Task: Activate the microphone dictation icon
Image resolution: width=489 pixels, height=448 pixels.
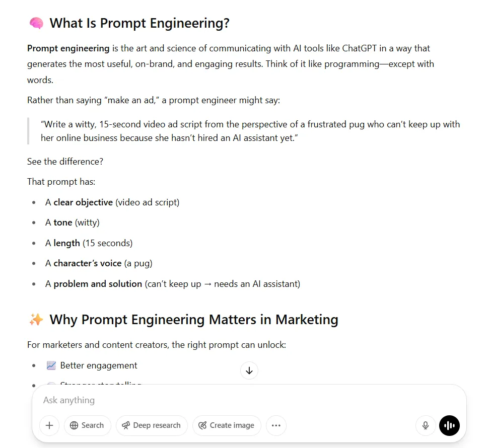Action: (x=426, y=425)
